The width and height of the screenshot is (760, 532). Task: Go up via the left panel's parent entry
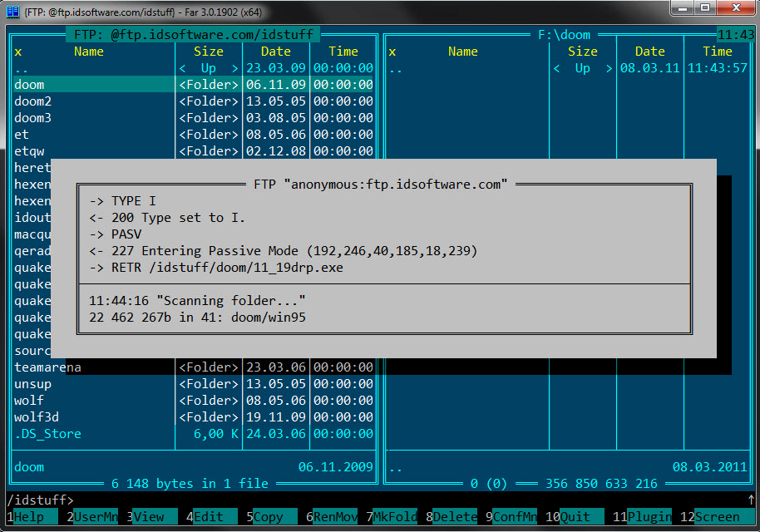point(22,68)
